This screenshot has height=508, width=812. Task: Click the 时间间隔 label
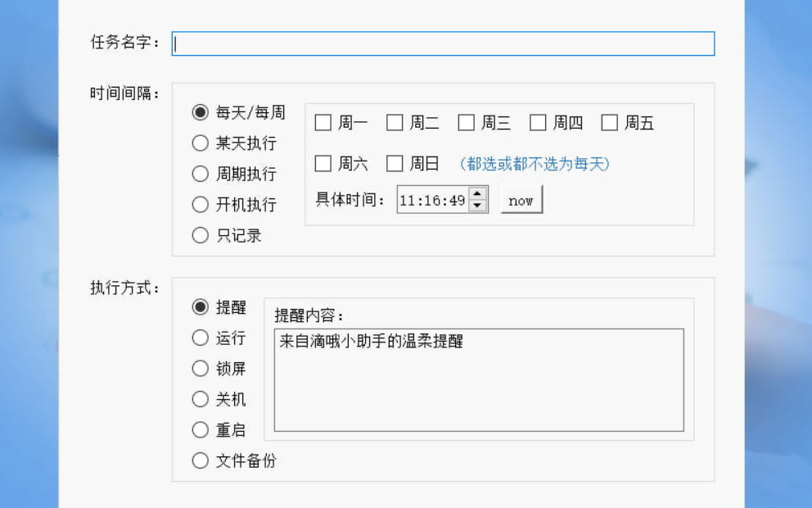point(124,93)
